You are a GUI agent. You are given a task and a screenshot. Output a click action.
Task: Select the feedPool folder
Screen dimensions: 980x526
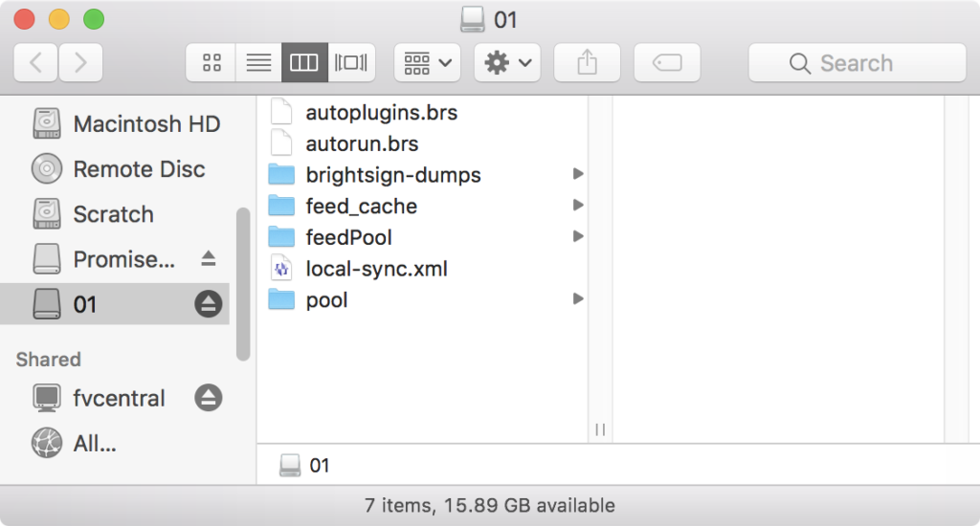click(x=348, y=237)
